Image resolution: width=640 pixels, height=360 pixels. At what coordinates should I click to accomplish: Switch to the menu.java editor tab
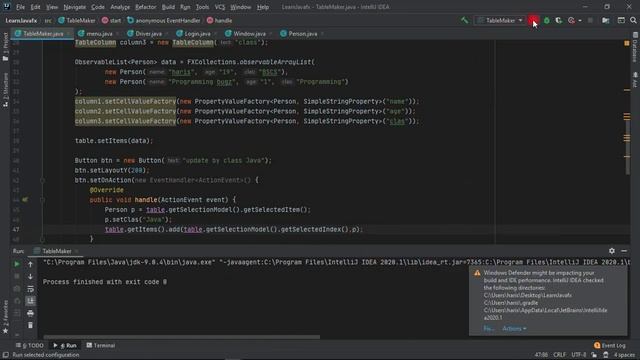(99, 34)
